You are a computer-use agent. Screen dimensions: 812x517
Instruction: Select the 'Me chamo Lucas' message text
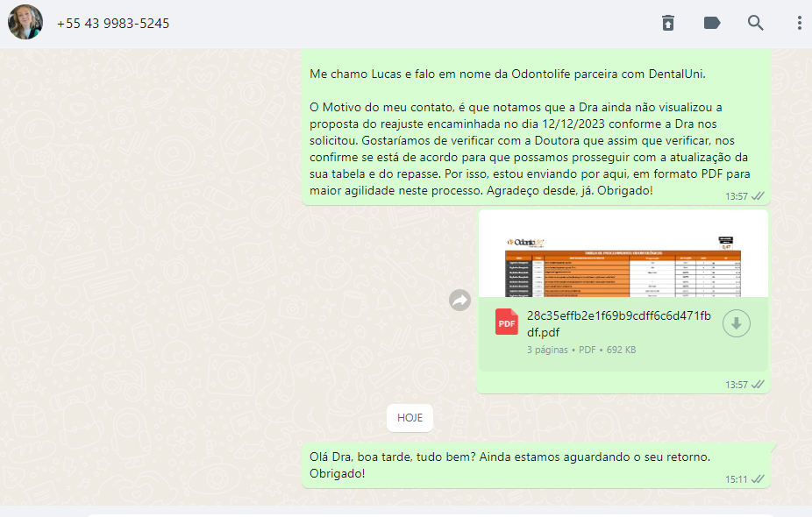click(508, 74)
